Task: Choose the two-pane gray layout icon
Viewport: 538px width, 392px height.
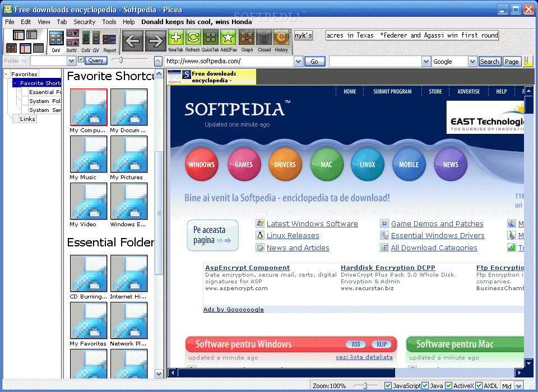Action: pos(31,34)
